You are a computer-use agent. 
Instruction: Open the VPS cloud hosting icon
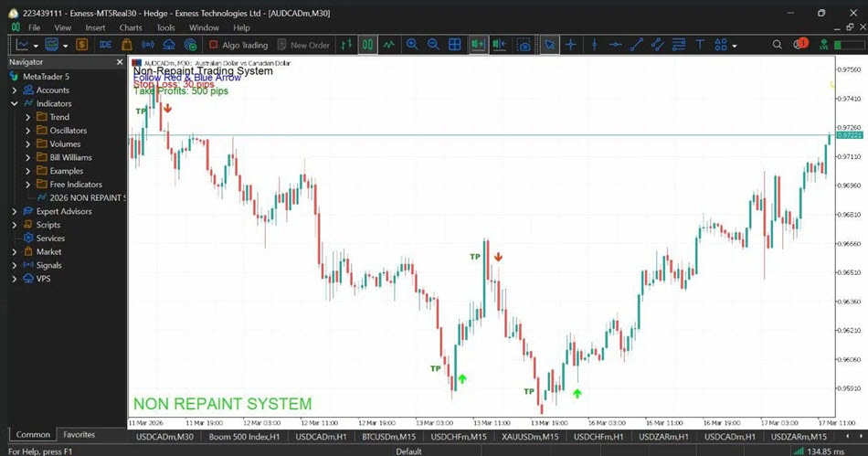click(169, 45)
